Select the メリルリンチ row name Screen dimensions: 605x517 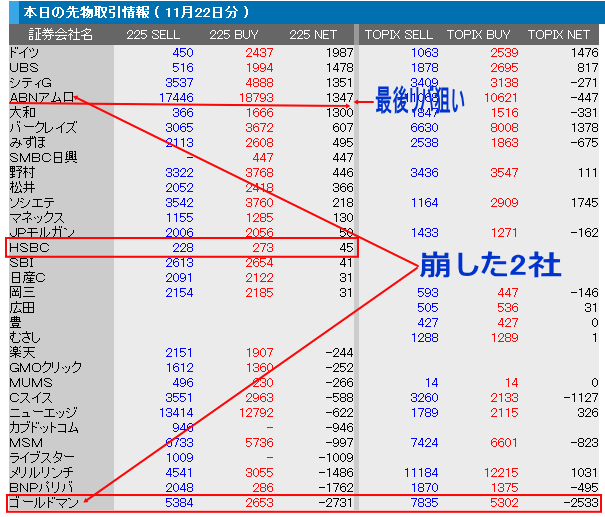click(x=41, y=473)
